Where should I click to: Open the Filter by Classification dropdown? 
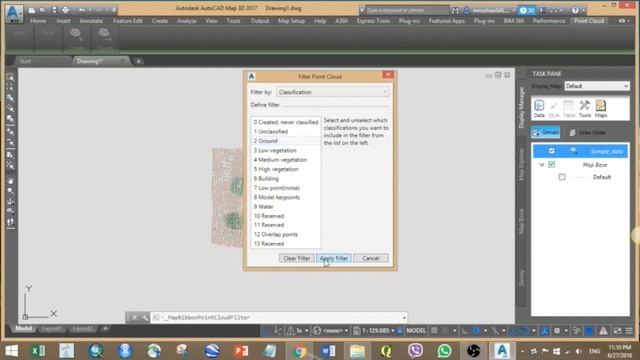pos(333,92)
